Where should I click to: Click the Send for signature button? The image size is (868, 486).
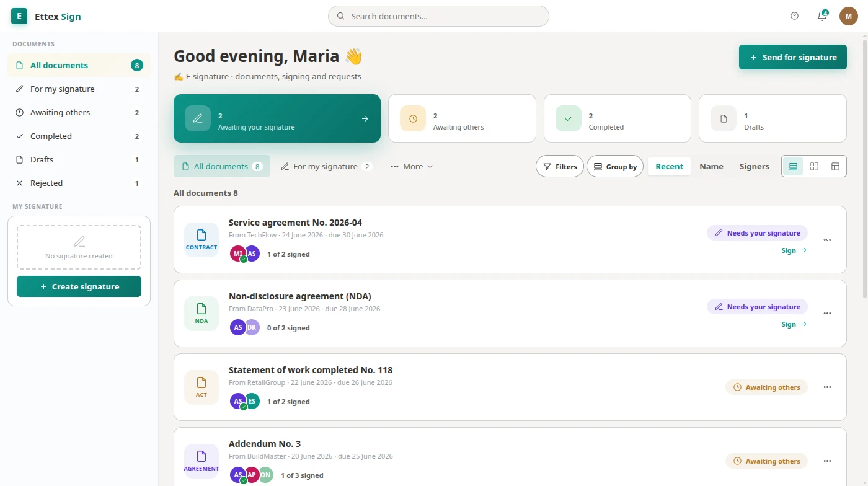[x=793, y=57]
